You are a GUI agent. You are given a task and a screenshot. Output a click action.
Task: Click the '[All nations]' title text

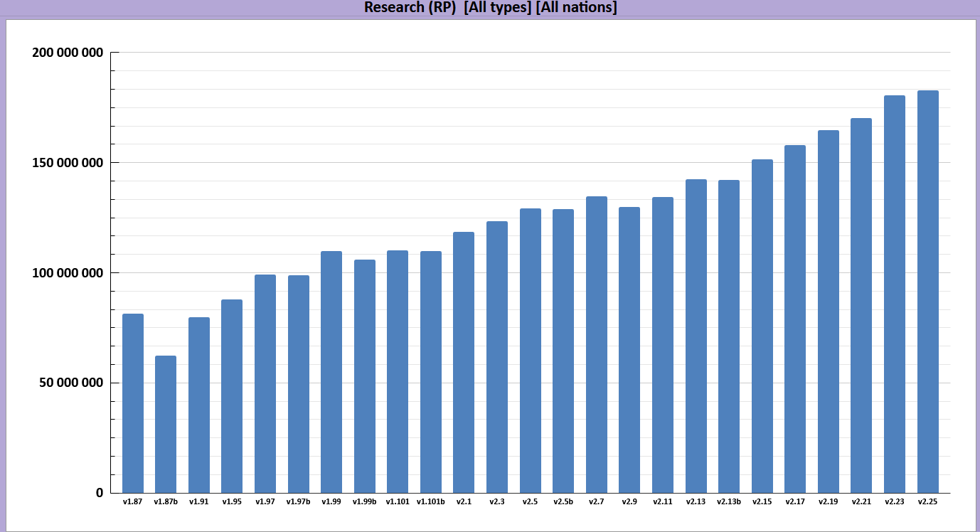tap(576, 8)
